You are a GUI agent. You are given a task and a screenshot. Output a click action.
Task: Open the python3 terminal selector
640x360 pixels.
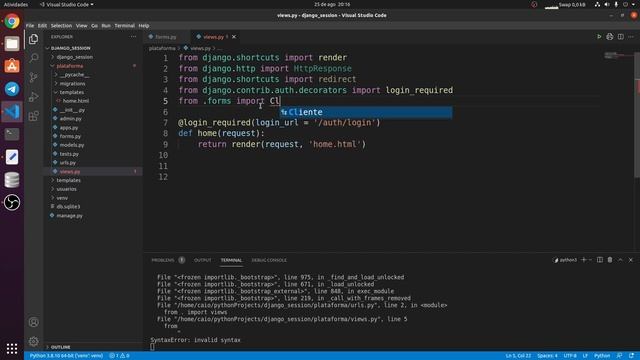point(565,260)
